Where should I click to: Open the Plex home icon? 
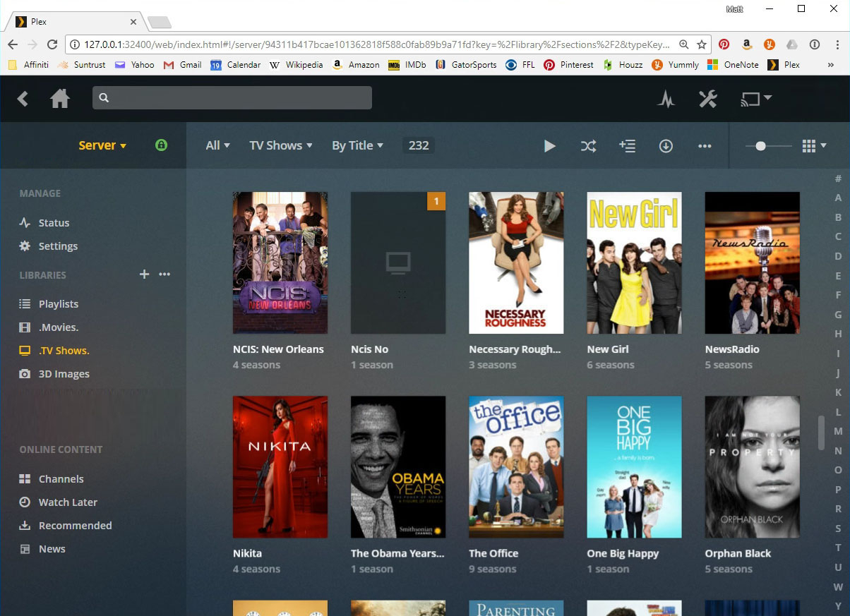pos(60,99)
